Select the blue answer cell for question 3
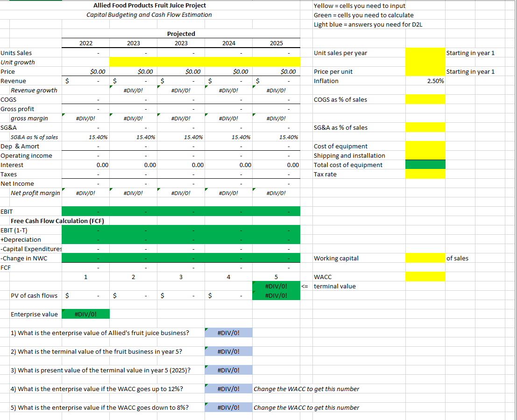This screenshot has height=420, width=517. [228, 370]
